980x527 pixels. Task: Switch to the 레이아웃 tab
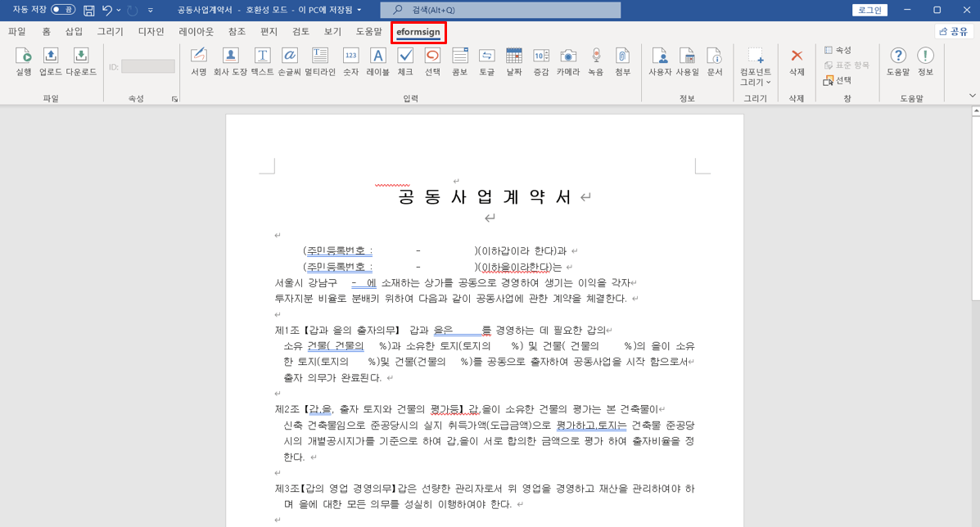click(x=196, y=32)
